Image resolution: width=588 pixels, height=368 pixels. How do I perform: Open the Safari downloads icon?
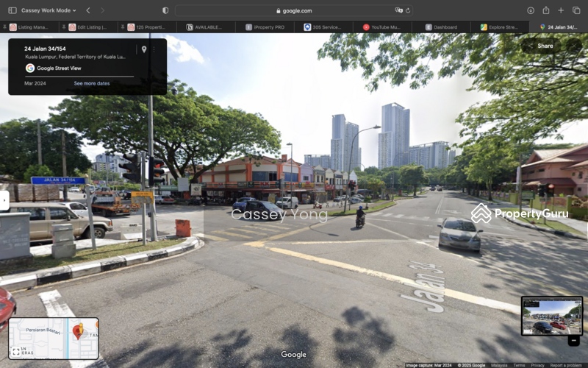(x=531, y=10)
